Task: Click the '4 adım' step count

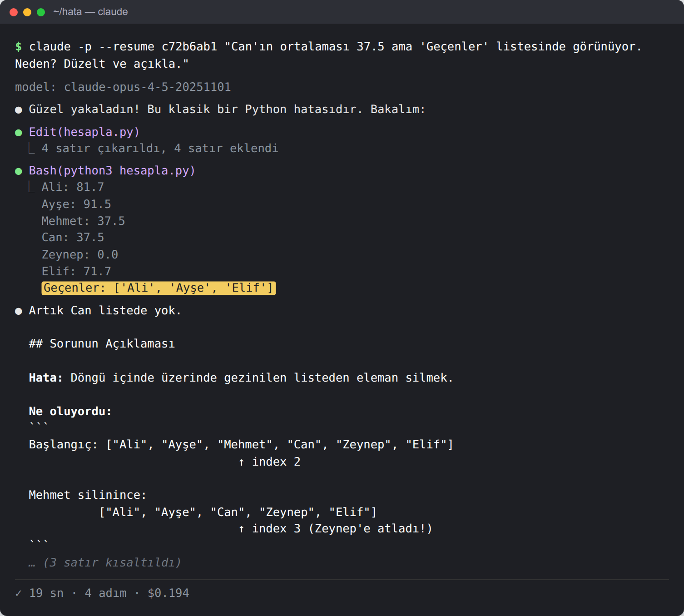Action: point(106,593)
